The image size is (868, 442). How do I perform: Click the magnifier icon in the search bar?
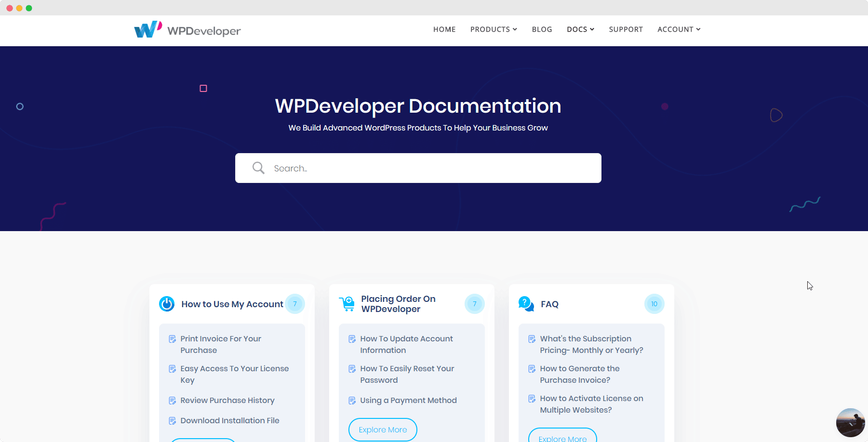(258, 168)
